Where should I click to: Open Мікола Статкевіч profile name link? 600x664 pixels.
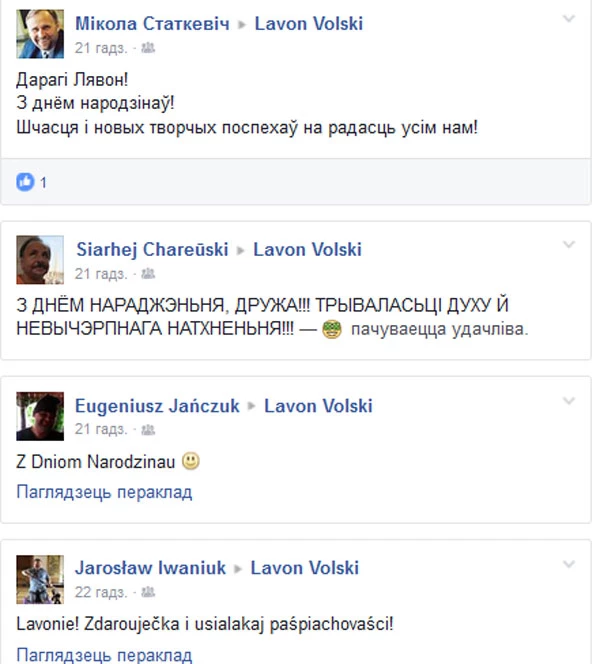[152, 24]
